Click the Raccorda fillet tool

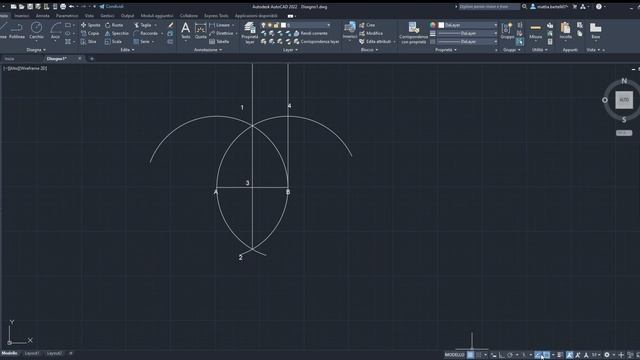[146, 33]
